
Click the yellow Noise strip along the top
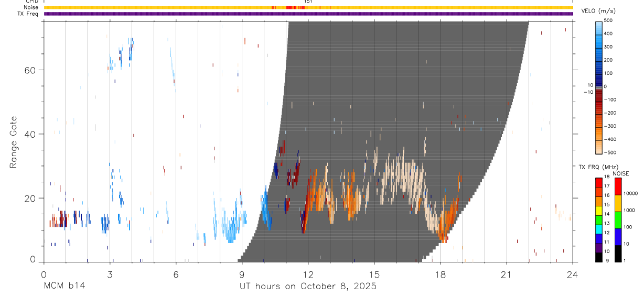click(308, 7)
